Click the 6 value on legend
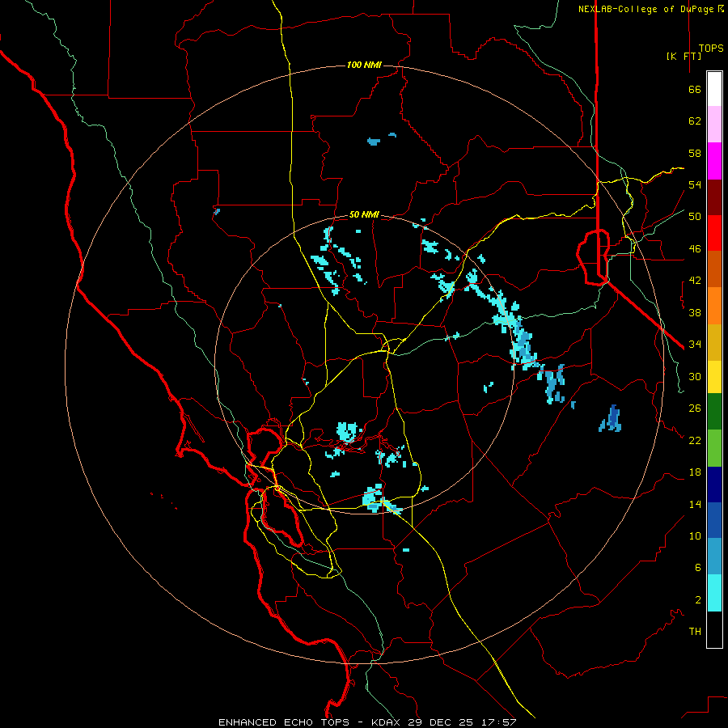 click(x=698, y=568)
